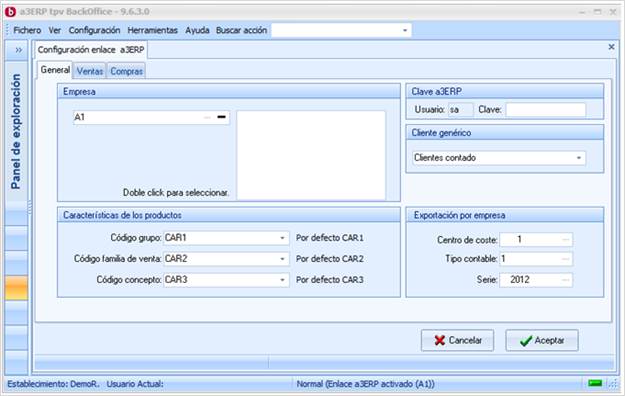Open the Ayuda menu
Viewport: 625px width, 396px height.
(x=197, y=30)
